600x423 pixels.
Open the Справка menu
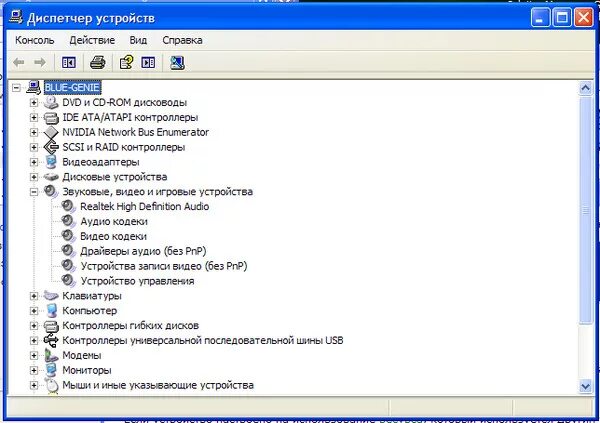(182, 40)
